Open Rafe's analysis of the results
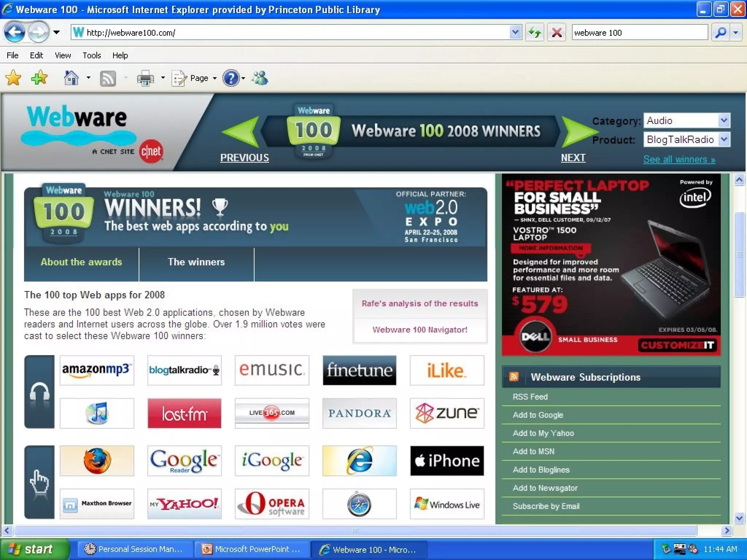This screenshot has height=560, width=747. click(x=419, y=304)
